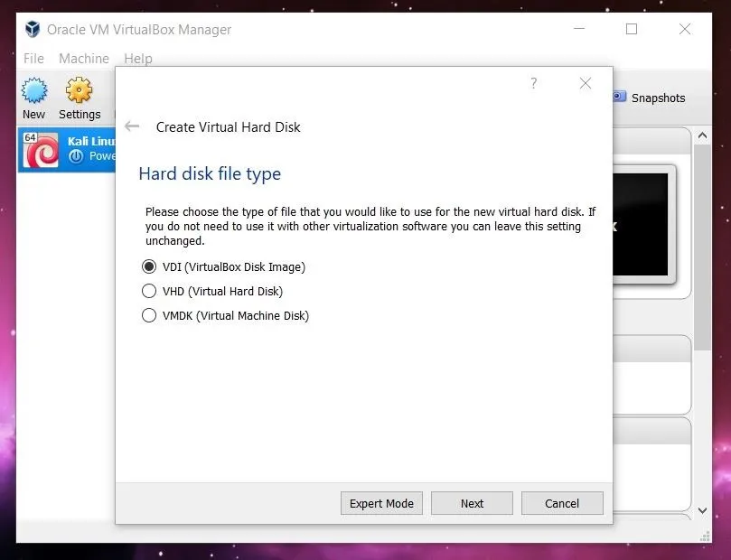
Task: Switch to Expert Mode
Action: [x=381, y=503]
